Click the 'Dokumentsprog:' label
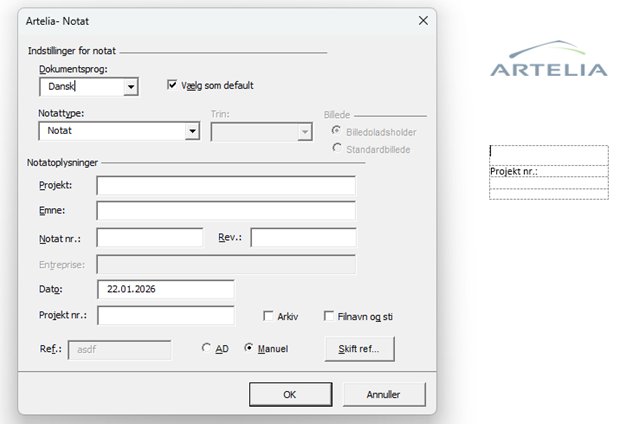The width and height of the screenshot is (625, 424). (73, 69)
